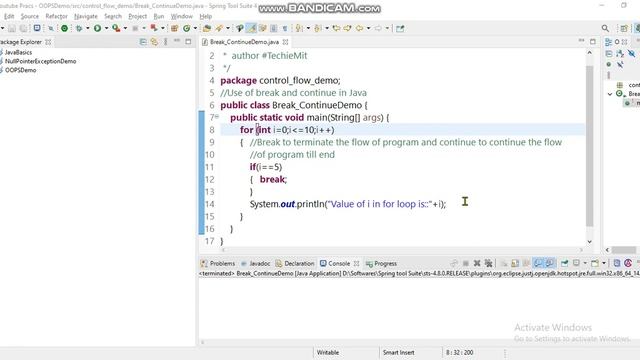Open the New Java Class dropdown arrow
Viewport: 640px width, 360px height.
click(x=195, y=28)
